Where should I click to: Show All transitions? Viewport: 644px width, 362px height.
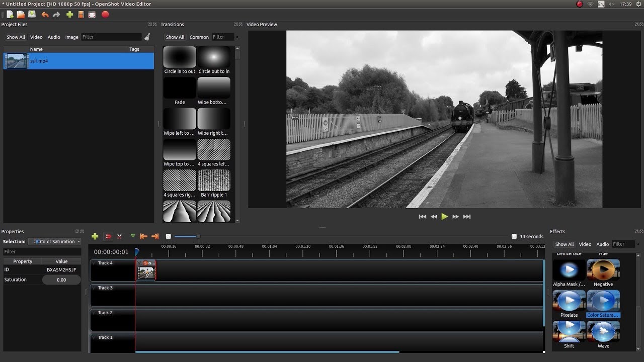point(175,37)
